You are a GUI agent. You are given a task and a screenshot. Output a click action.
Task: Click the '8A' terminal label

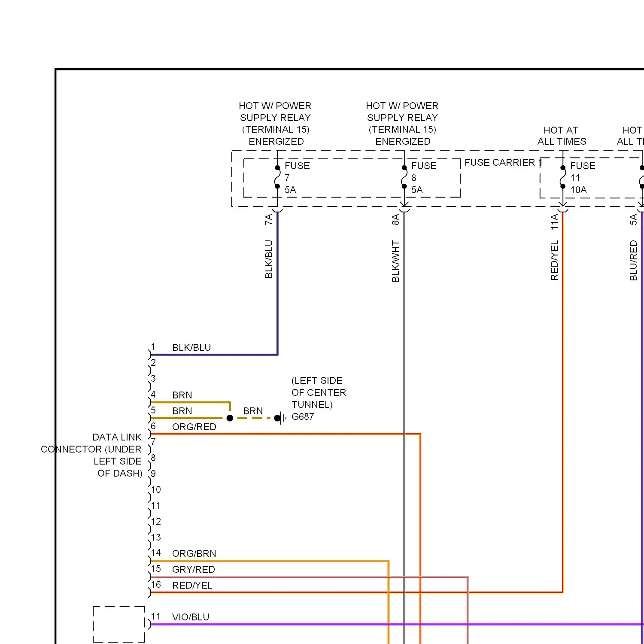click(395, 219)
